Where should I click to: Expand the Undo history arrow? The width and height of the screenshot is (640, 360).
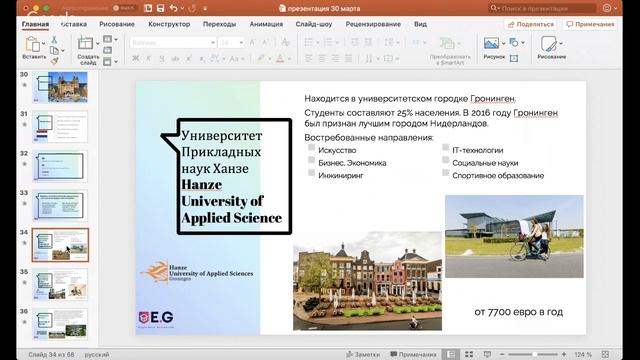point(182,8)
